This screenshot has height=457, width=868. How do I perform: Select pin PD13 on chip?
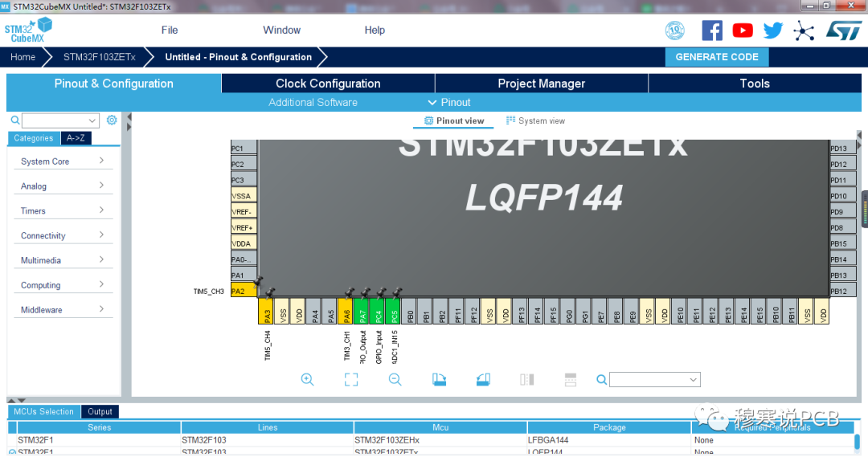click(x=842, y=148)
